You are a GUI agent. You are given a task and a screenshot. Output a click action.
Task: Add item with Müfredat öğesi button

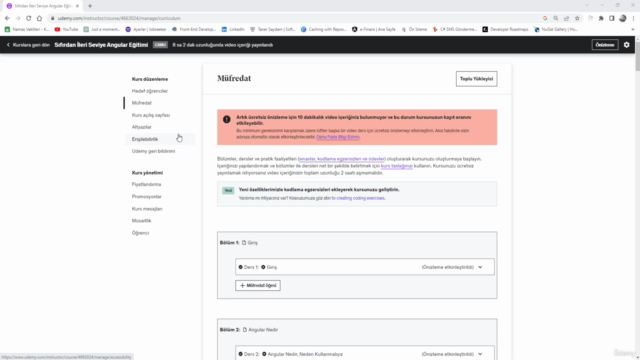tap(258, 286)
